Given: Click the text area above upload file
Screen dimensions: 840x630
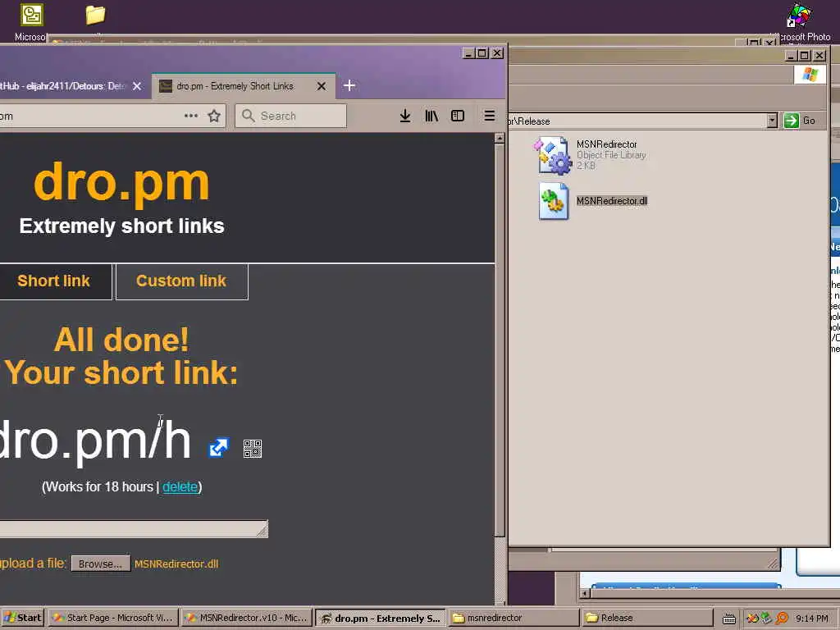Looking at the screenshot, I should [134, 529].
